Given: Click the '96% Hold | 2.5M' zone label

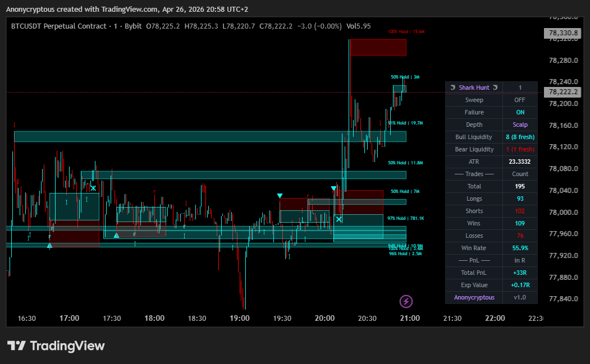Looking at the screenshot, I should pyautogui.click(x=405, y=254).
